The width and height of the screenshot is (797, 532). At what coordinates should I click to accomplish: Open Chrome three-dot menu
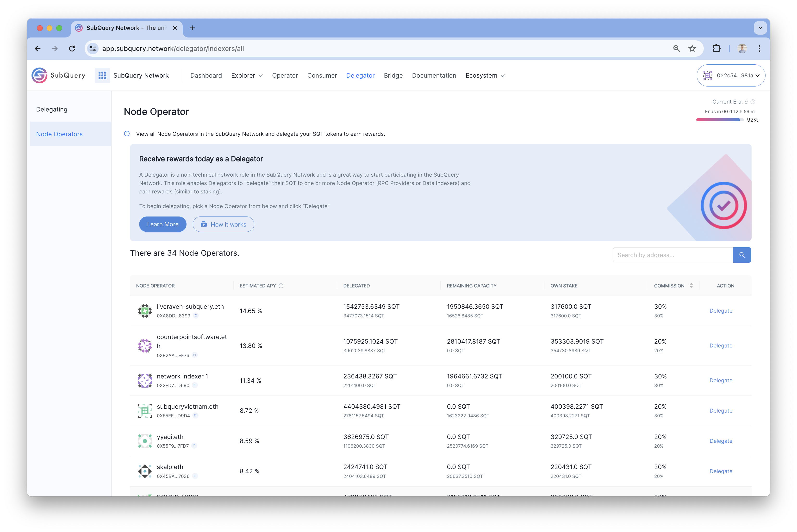pyautogui.click(x=759, y=49)
